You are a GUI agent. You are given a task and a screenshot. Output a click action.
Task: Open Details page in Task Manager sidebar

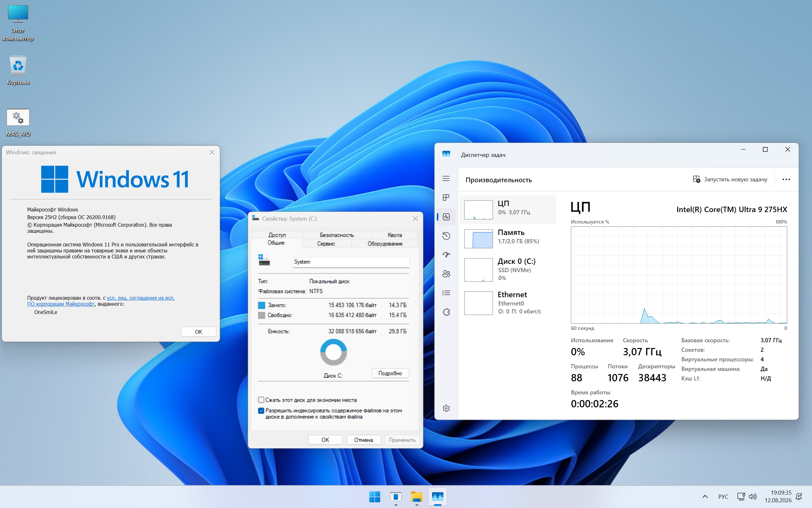(x=446, y=293)
